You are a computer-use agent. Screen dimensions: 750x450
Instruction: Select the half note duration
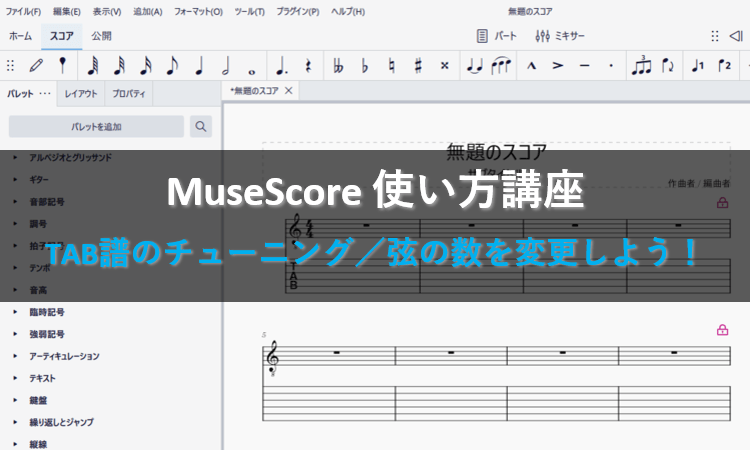point(226,66)
